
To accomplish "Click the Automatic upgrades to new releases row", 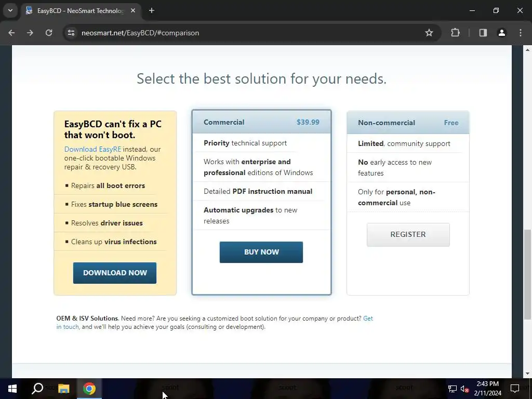I will (x=261, y=216).
